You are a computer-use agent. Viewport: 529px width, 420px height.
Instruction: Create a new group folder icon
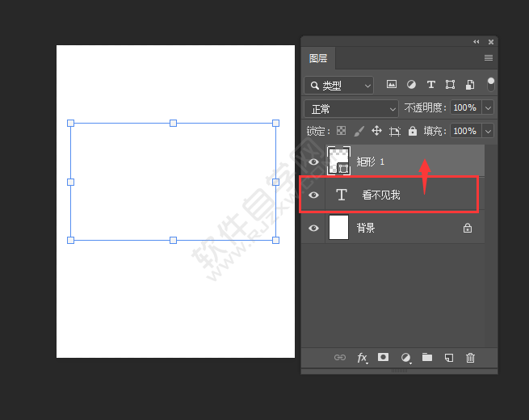point(426,357)
